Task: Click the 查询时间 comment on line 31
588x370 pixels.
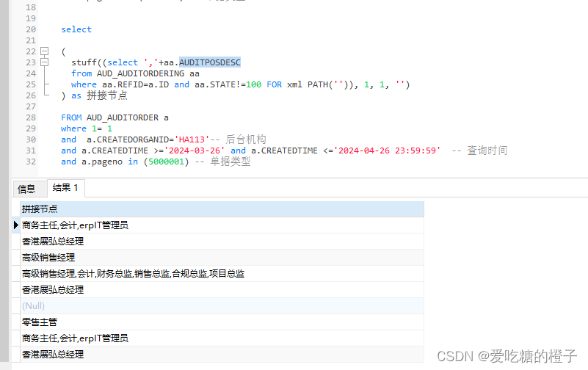Action: coord(487,150)
